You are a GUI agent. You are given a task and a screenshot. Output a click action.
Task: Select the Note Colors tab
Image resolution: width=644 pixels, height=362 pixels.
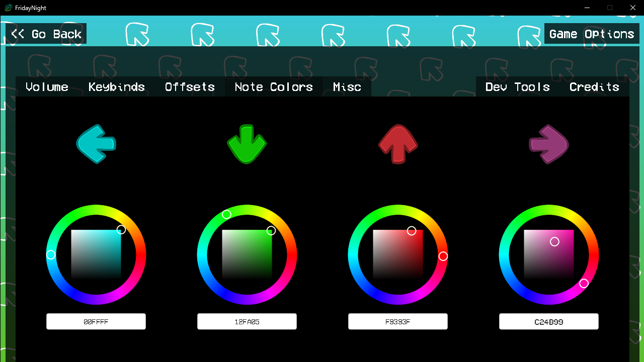pyautogui.click(x=274, y=87)
